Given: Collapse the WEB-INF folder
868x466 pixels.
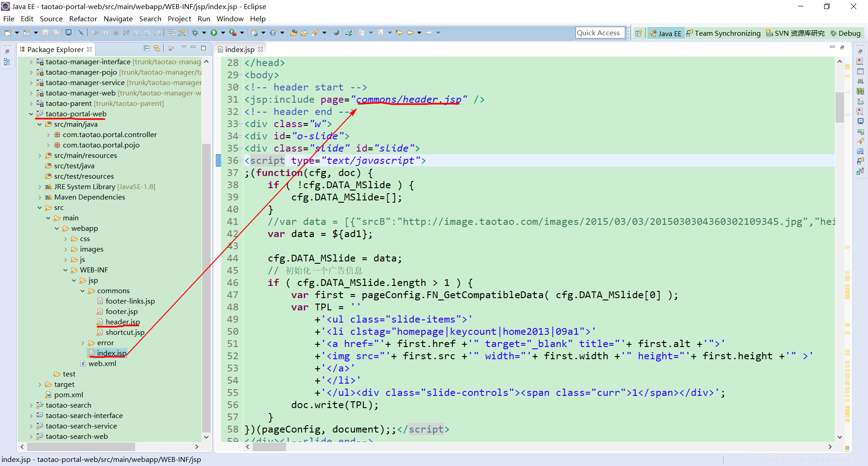Looking at the screenshot, I should coord(66,270).
